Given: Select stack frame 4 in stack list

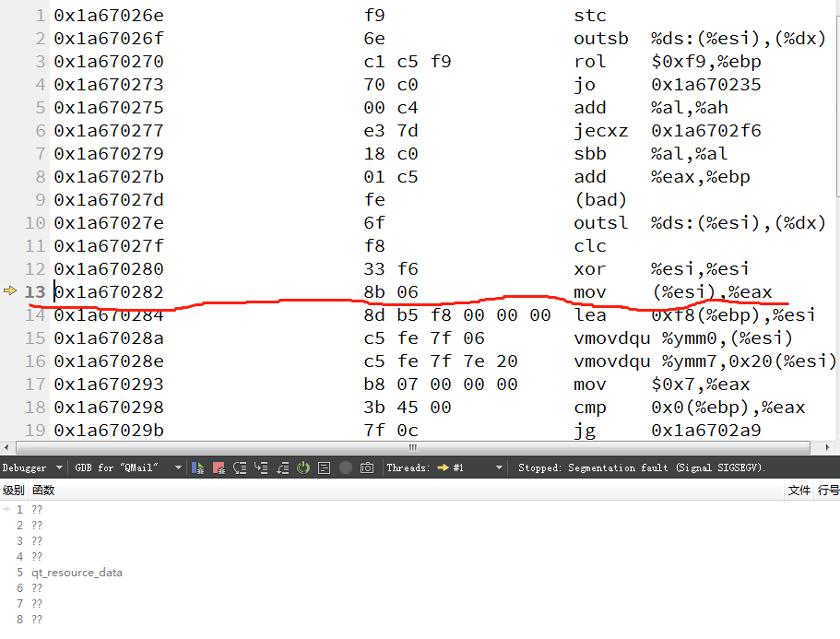Looking at the screenshot, I should 420,557.
